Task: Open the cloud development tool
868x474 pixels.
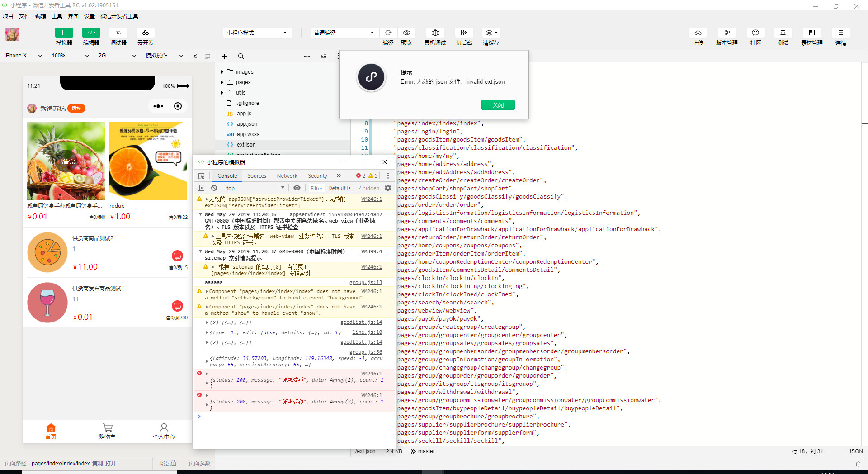Action: (x=146, y=33)
